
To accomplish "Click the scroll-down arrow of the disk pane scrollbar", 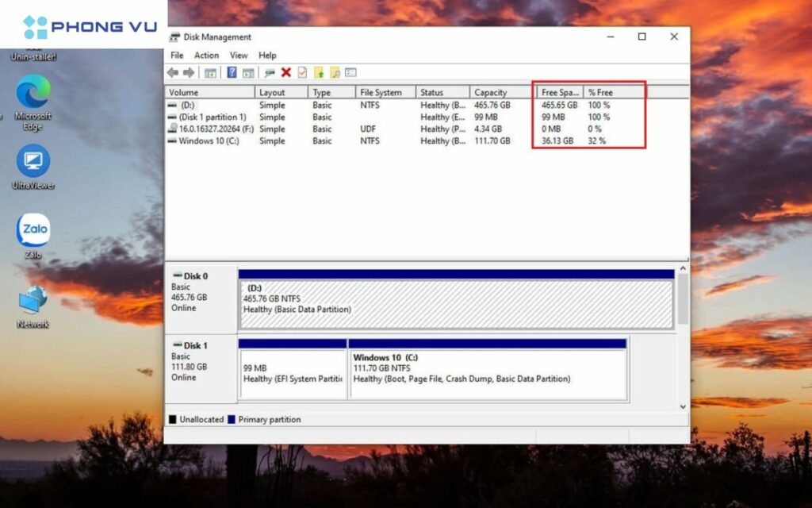I will click(x=683, y=406).
